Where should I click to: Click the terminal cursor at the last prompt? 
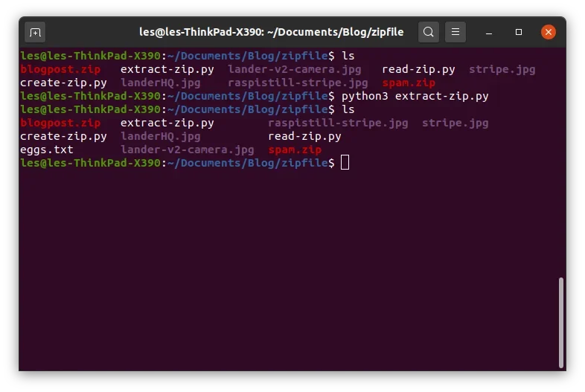pos(345,163)
